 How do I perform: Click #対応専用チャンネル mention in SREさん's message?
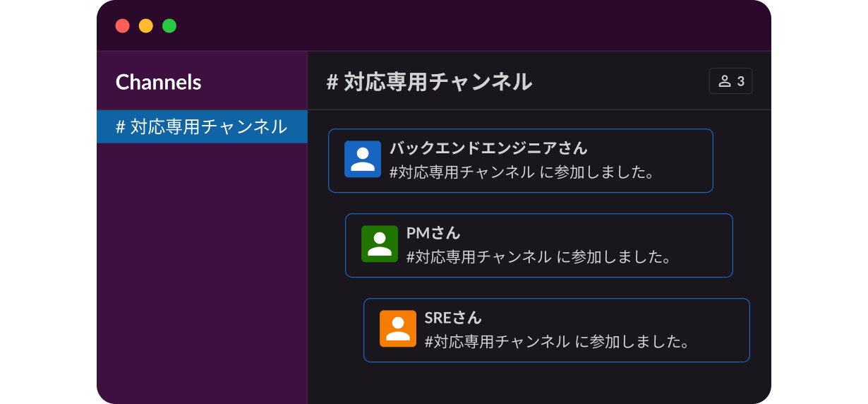click(x=497, y=341)
